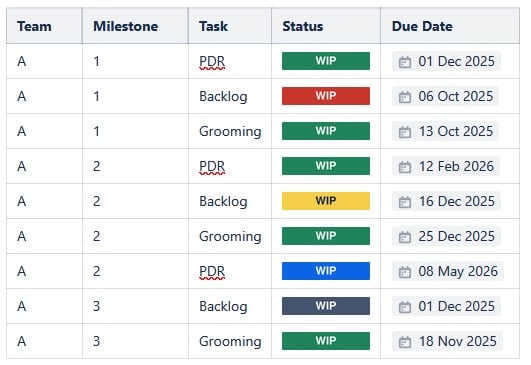
Task: Select green WIP status in 25 Dec row
Action: (x=326, y=236)
